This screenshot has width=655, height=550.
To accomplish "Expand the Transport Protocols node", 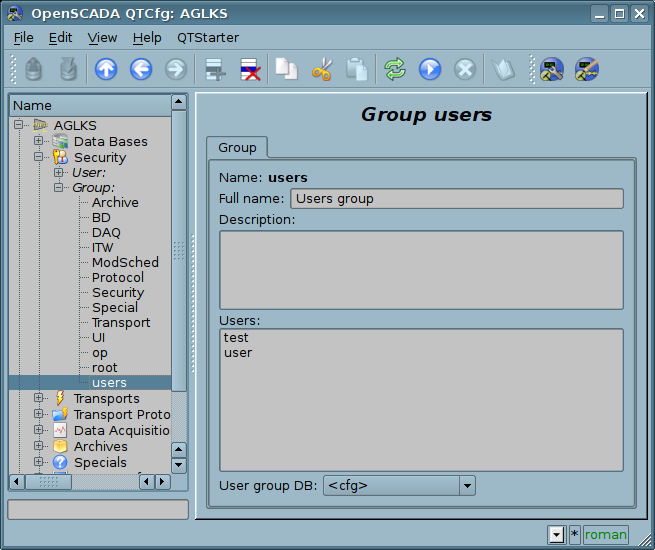I will [x=38, y=413].
